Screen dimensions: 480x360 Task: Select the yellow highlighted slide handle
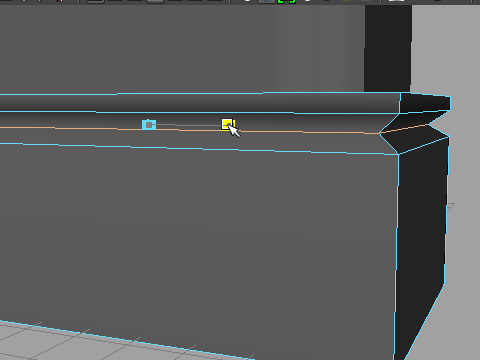(x=228, y=124)
